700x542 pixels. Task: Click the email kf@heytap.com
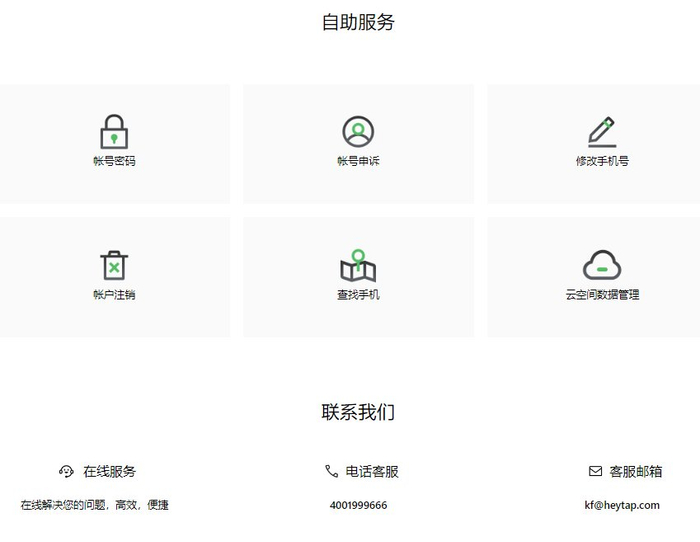tap(622, 505)
